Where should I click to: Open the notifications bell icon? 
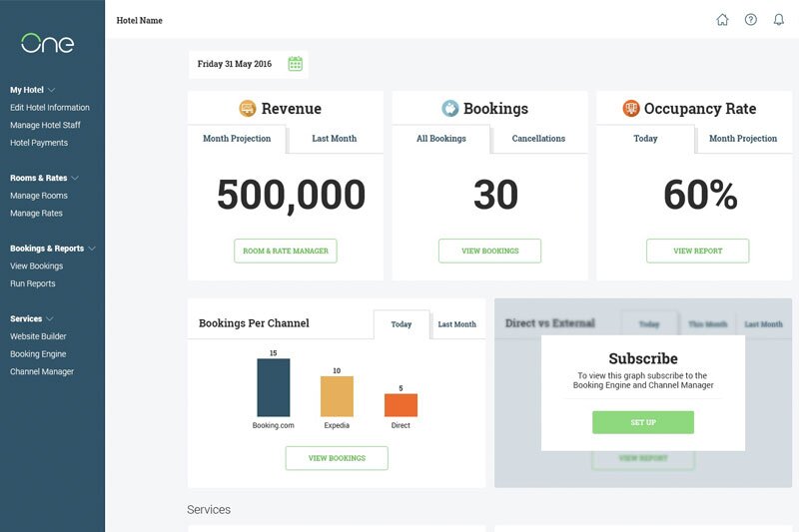coord(779,20)
